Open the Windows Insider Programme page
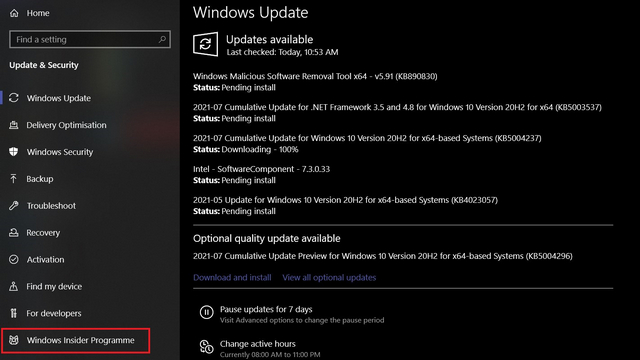Viewport: 640px width, 360px height. coord(76,340)
